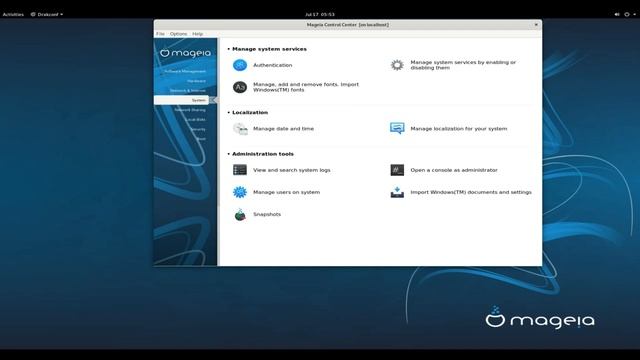Click 'Manage users on system' link

point(287,192)
